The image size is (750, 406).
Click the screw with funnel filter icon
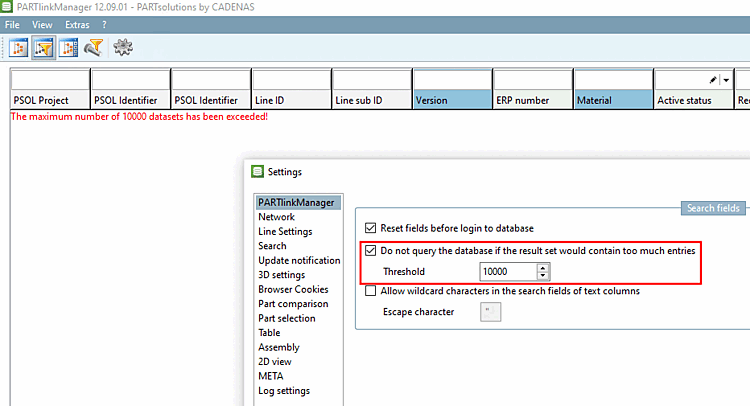coord(94,48)
